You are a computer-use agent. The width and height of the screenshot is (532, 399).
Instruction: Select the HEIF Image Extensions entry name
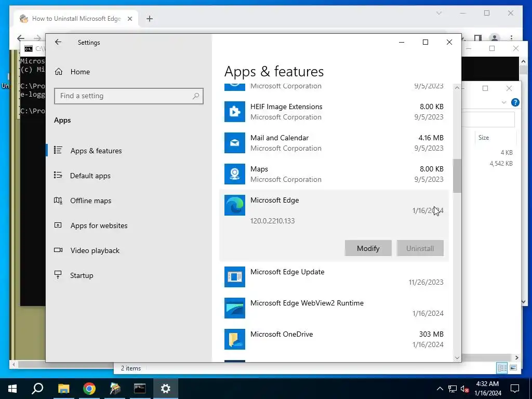[286, 107]
